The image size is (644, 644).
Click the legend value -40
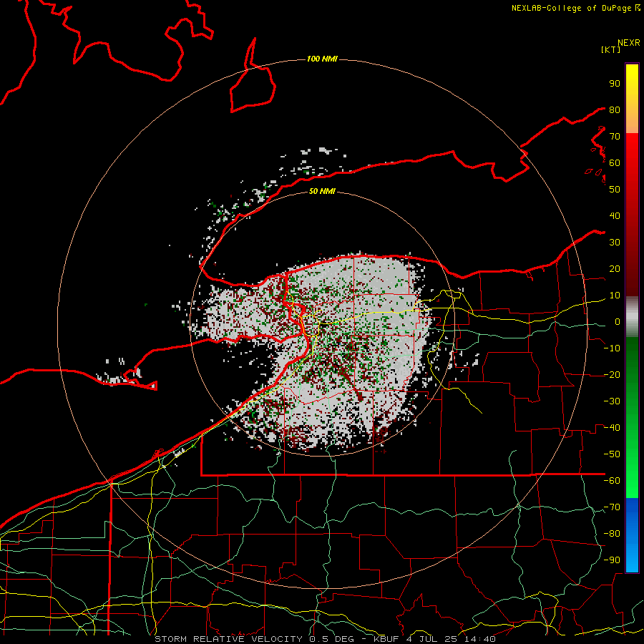[612, 428]
